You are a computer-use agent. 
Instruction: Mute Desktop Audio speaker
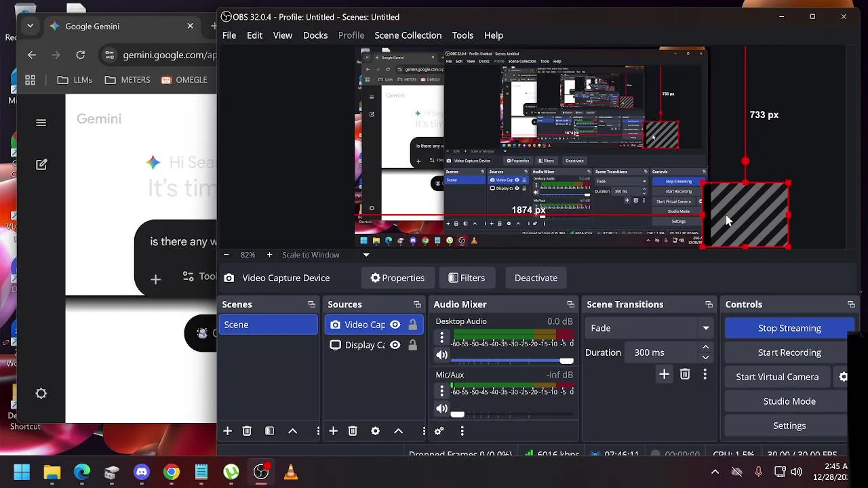(x=441, y=355)
